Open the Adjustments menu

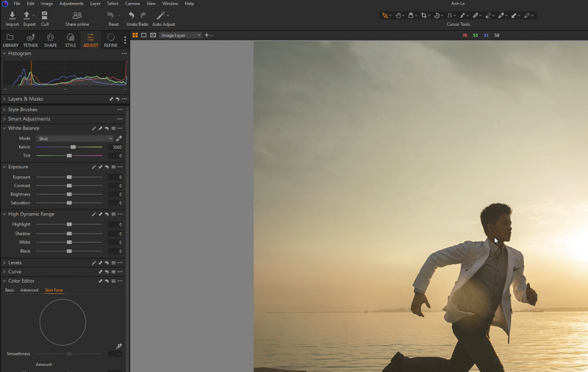(x=71, y=4)
